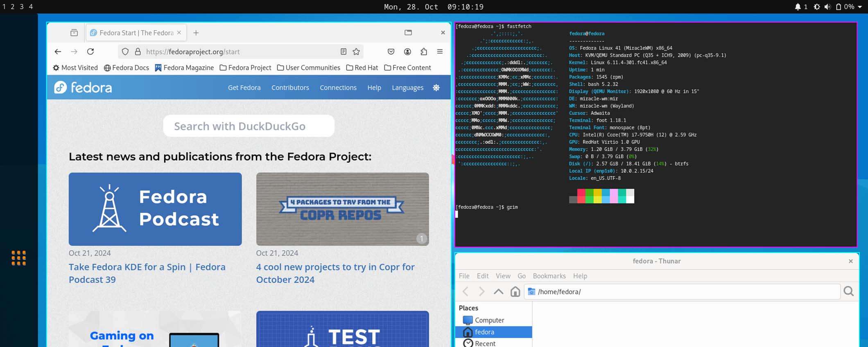This screenshot has width=868, height=347.
Task: Expand the Contributors site menu
Action: (x=290, y=88)
